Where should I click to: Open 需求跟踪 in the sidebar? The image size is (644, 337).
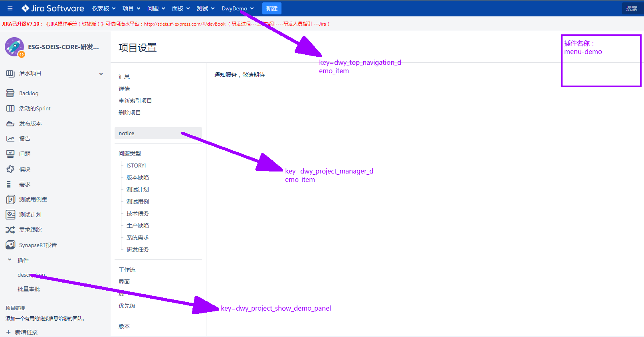pyautogui.click(x=30, y=230)
